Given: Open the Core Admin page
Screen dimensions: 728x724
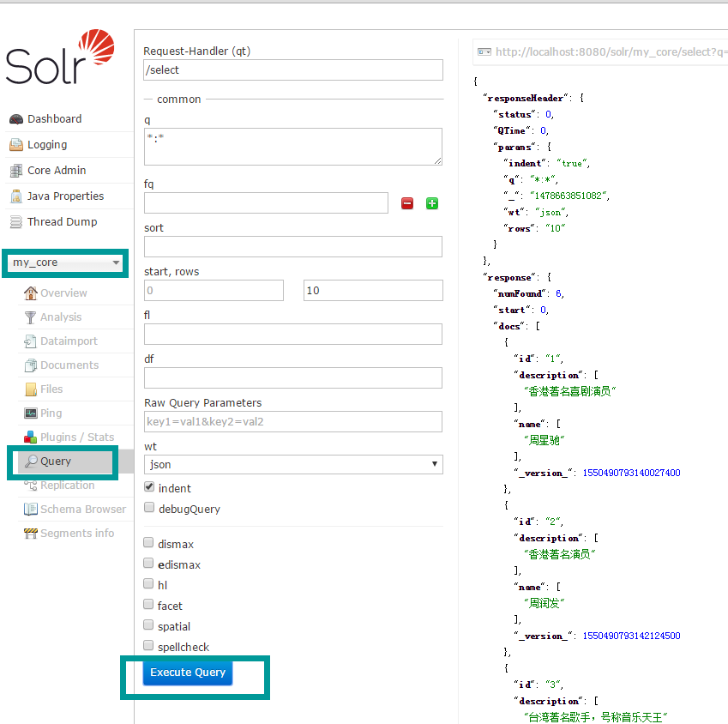Looking at the screenshot, I should click(57, 171).
